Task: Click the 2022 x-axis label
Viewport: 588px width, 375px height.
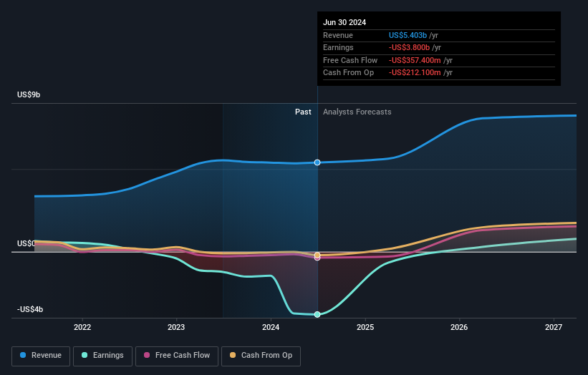Action: [x=82, y=328]
